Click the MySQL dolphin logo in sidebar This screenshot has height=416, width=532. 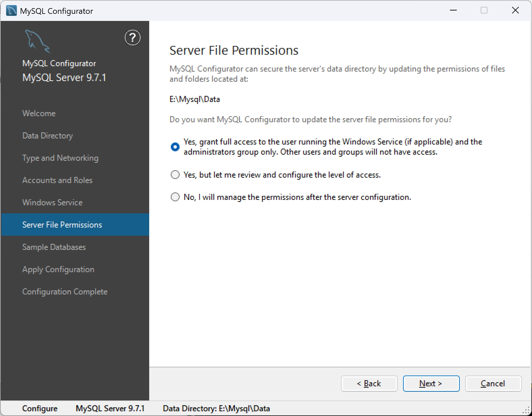click(x=37, y=41)
